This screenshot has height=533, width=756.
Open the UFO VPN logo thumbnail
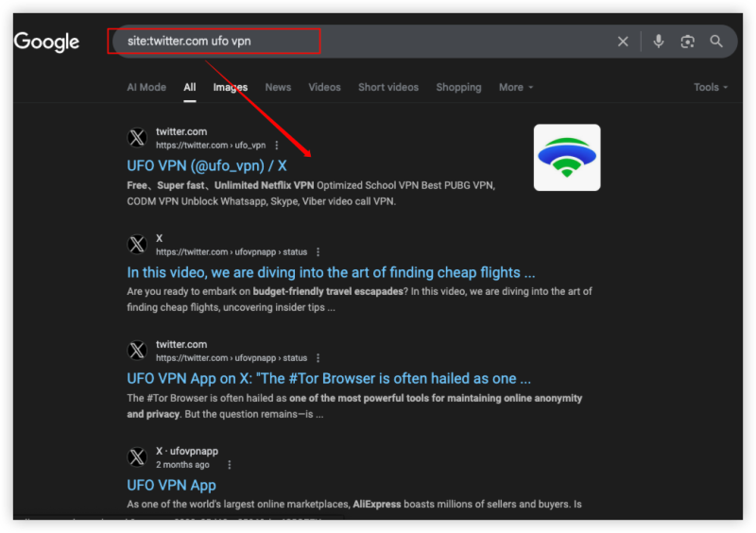pyautogui.click(x=567, y=158)
